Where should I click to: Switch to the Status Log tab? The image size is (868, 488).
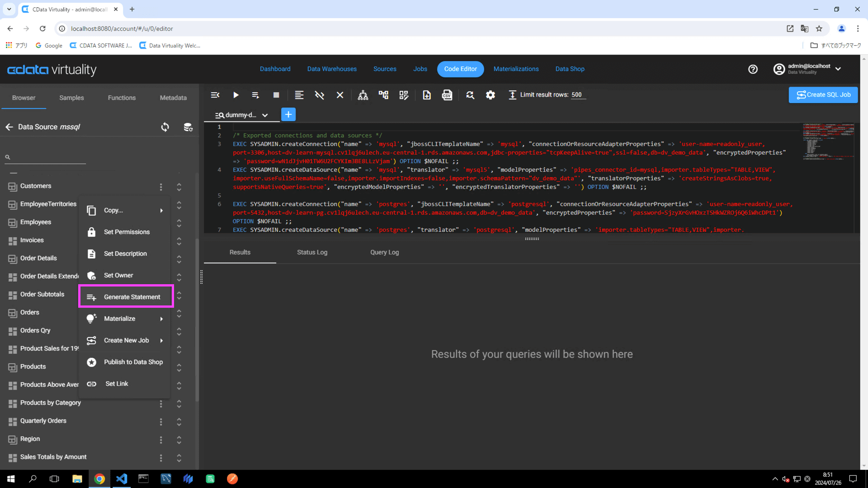click(312, 253)
